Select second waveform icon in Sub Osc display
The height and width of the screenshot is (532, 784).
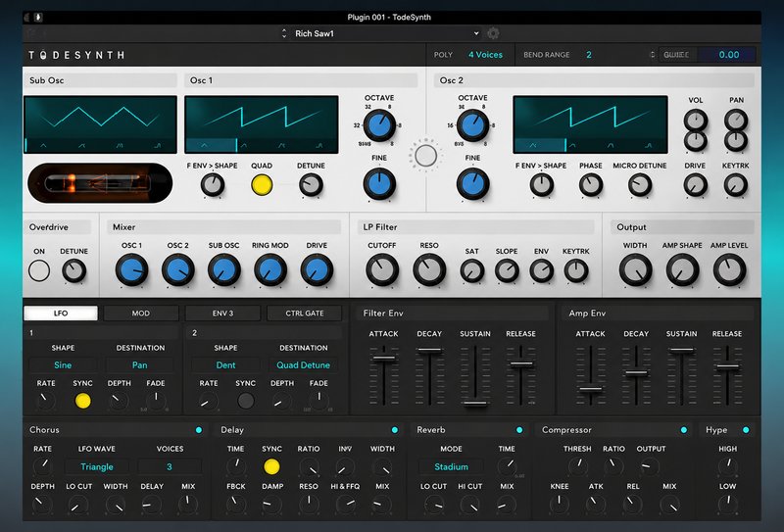pyautogui.click(x=81, y=146)
